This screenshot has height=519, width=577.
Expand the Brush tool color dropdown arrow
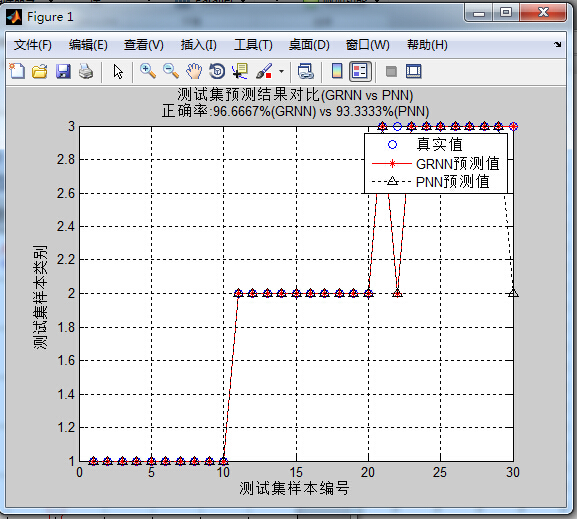pos(282,71)
